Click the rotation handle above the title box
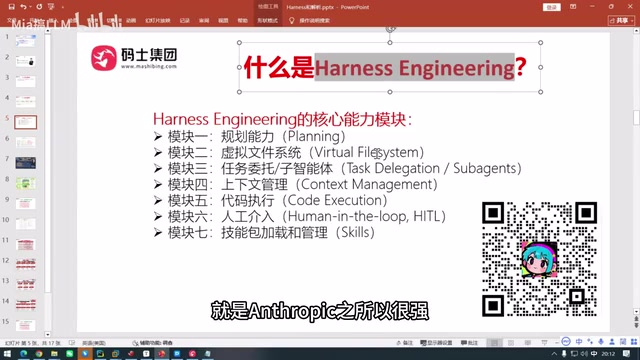The height and width of the screenshot is (360, 640). point(390,29)
